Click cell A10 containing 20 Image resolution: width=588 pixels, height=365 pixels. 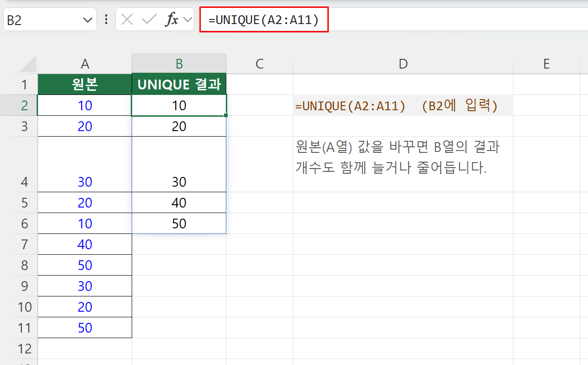click(85, 307)
